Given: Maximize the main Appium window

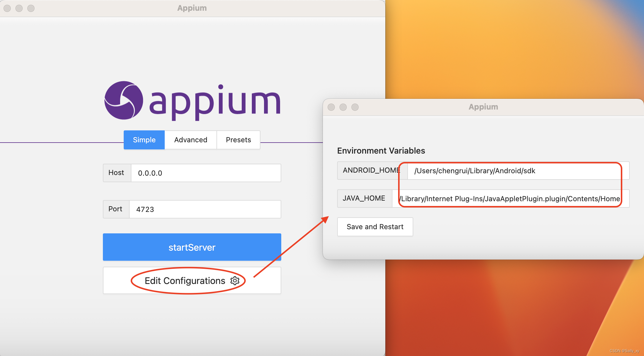Looking at the screenshot, I should click(31, 8).
